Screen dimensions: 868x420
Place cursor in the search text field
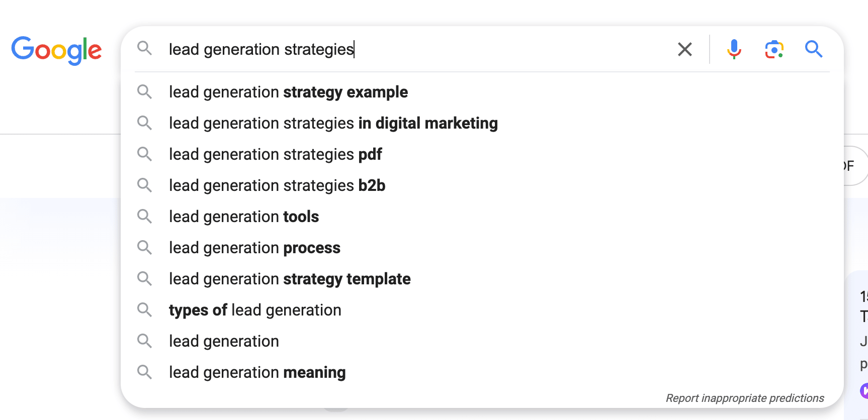pyautogui.click(x=417, y=49)
